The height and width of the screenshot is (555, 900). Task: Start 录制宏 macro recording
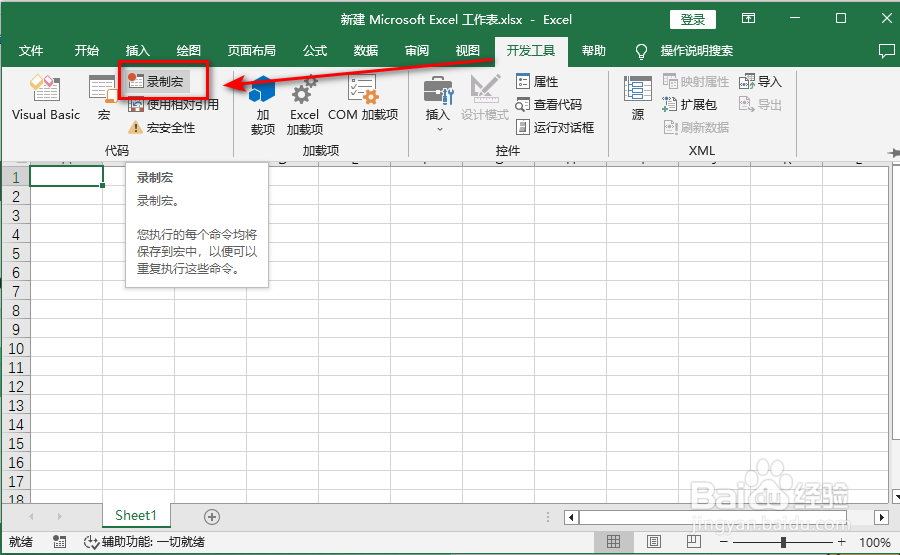pyautogui.click(x=157, y=81)
